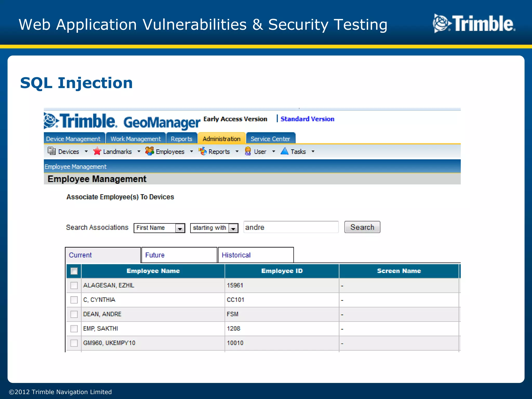This screenshot has height=399, width=532.
Task: Open the Service Center tab
Action: [x=270, y=138]
